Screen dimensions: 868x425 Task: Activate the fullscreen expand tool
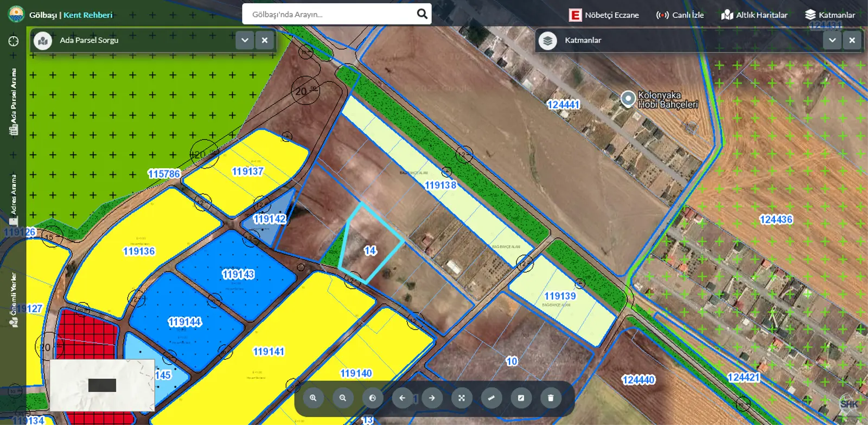pyautogui.click(x=462, y=398)
